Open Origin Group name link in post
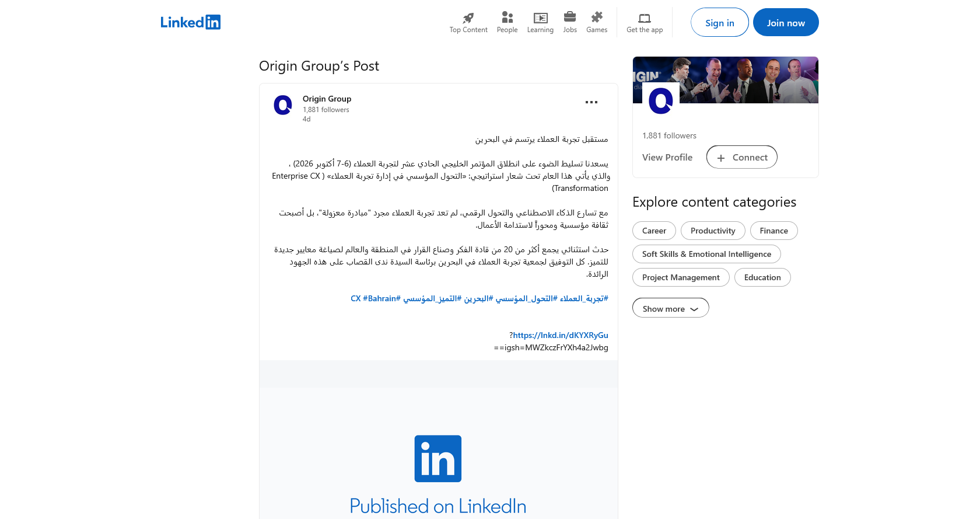 coord(327,99)
